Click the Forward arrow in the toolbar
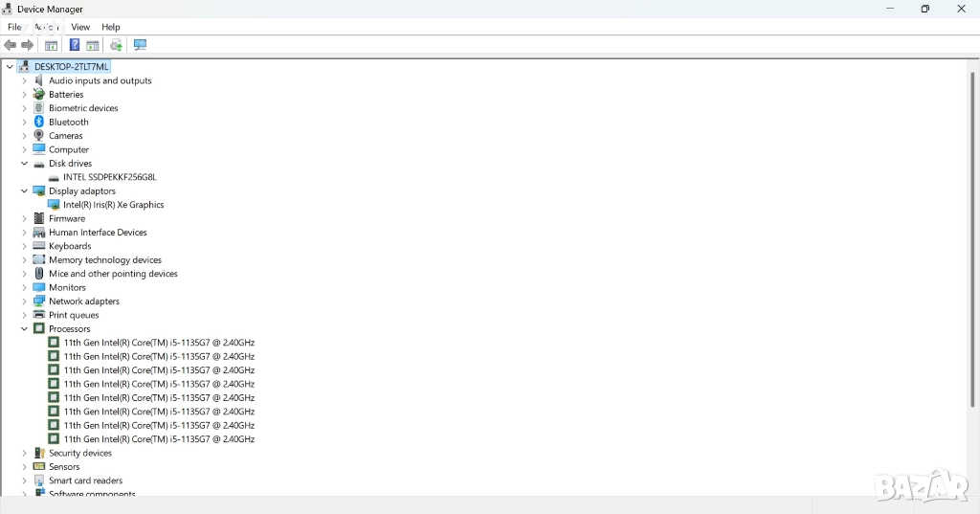This screenshot has height=514, width=980. [27, 45]
